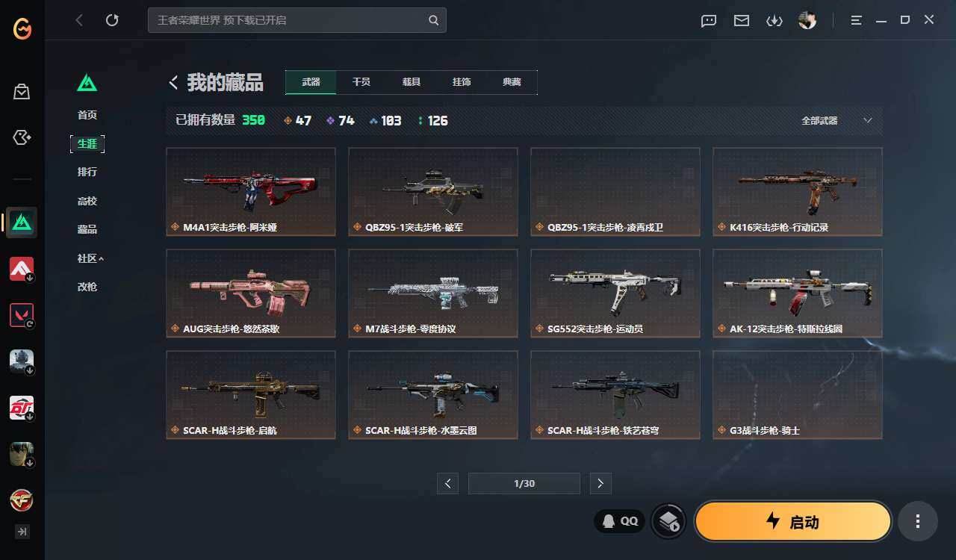Select the Valorant game icon in sidebar
This screenshot has width=956, height=560.
click(22, 315)
